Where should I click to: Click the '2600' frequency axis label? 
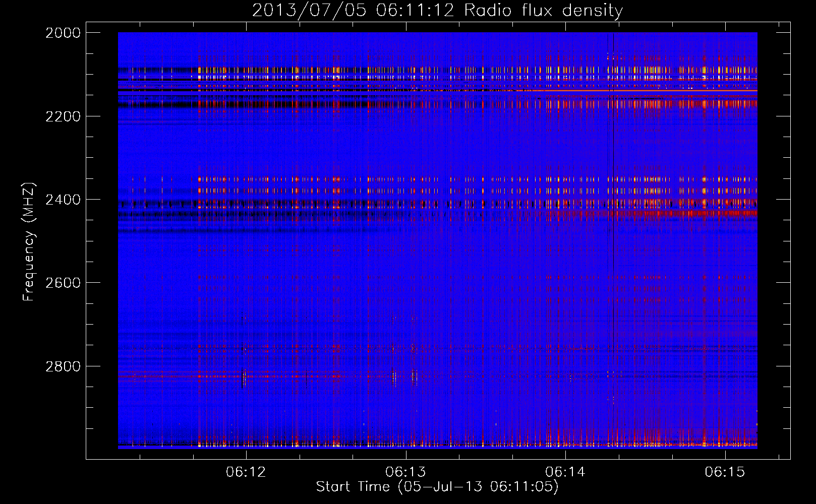point(63,283)
